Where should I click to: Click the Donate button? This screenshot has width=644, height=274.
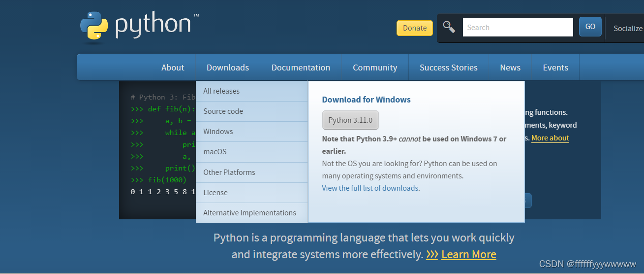coord(415,28)
